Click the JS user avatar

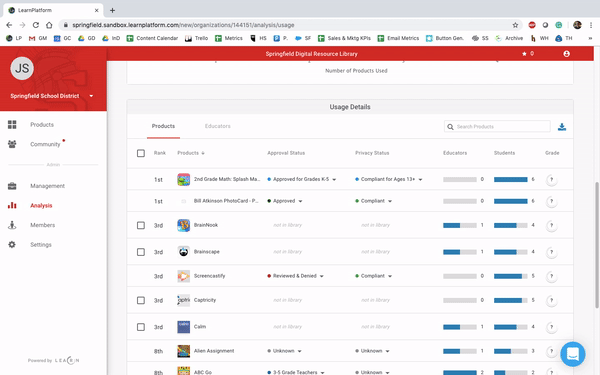(22, 68)
